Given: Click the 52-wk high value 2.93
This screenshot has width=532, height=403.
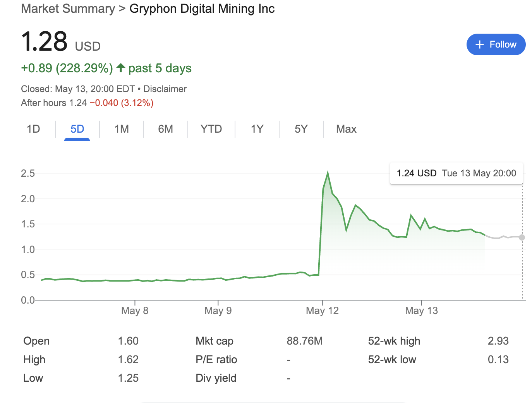Looking at the screenshot, I should click(498, 341).
